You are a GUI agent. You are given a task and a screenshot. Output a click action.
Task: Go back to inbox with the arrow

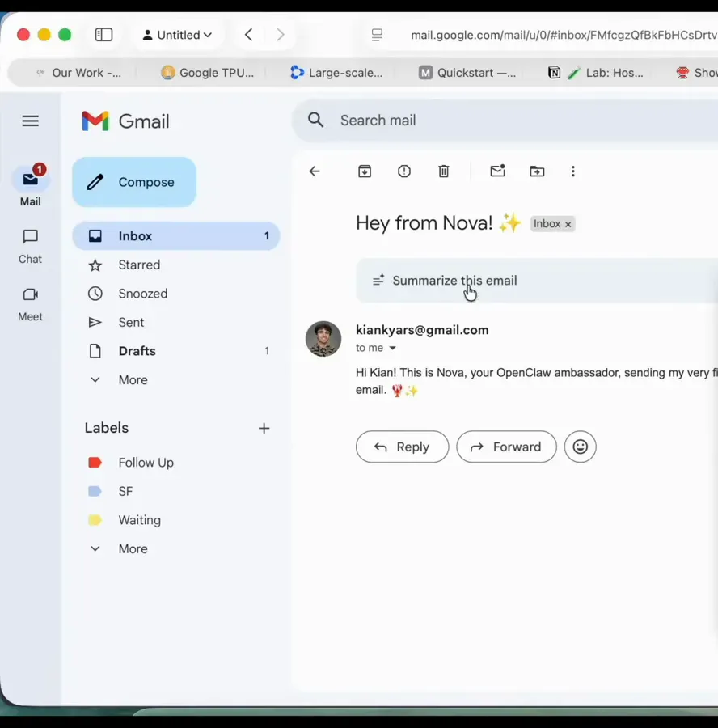click(315, 171)
